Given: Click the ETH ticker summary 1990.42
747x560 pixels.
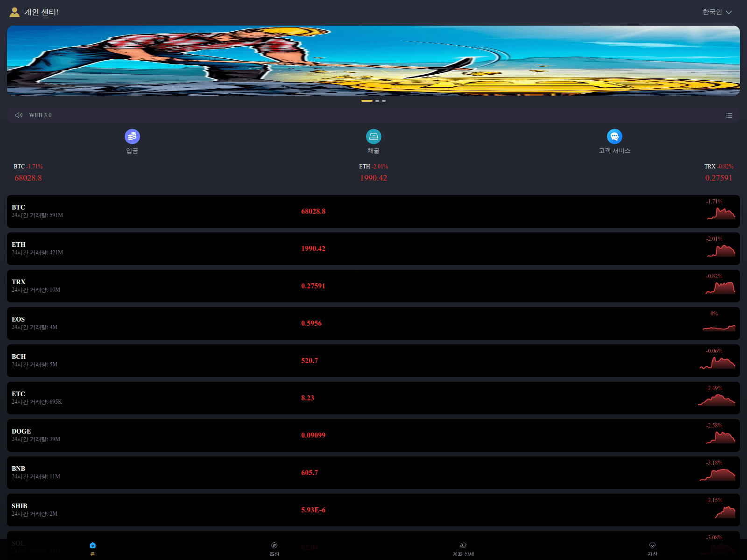Looking at the screenshot, I should [373, 178].
